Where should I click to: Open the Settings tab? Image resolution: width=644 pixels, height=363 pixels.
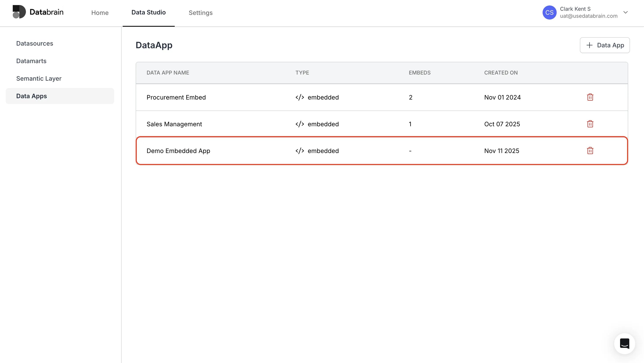pyautogui.click(x=200, y=13)
